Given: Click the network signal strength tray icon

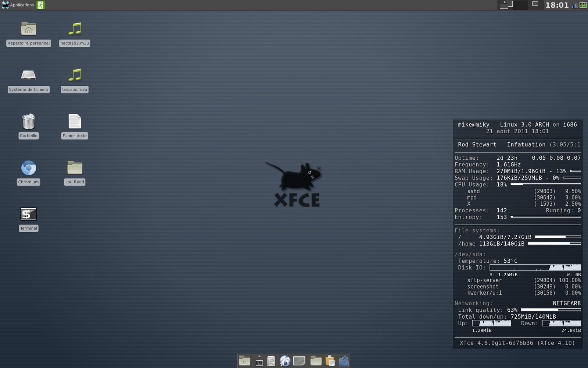Looking at the screenshot, I should pos(574,5).
